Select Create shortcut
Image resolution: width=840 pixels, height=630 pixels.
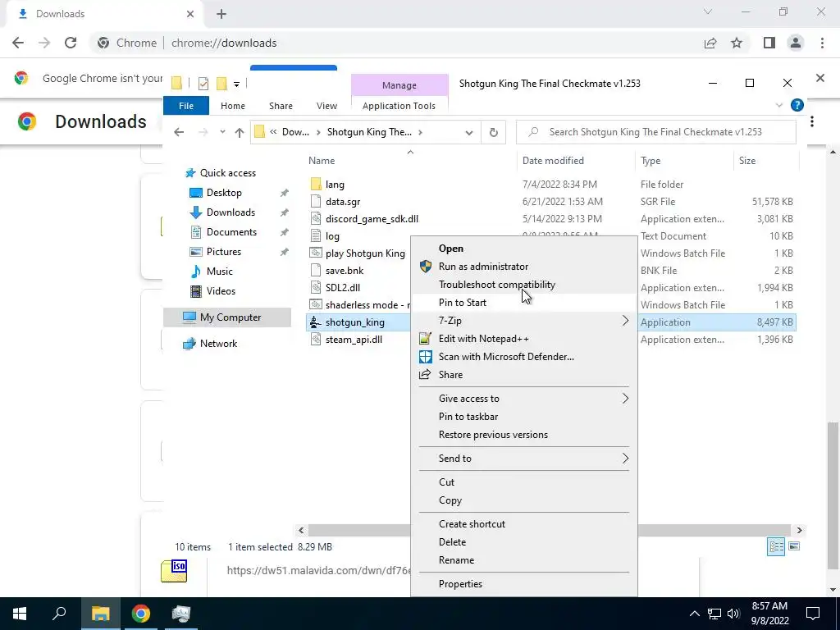(524, 524)
